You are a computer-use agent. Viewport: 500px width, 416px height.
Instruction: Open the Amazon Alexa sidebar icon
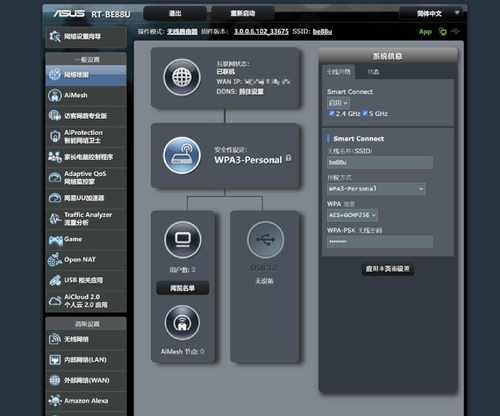[55, 401]
